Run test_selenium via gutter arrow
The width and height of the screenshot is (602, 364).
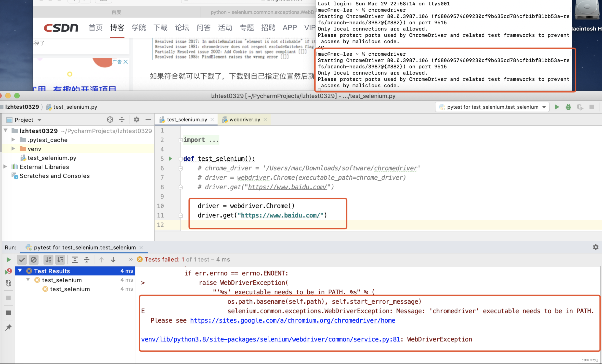coord(170,159)
